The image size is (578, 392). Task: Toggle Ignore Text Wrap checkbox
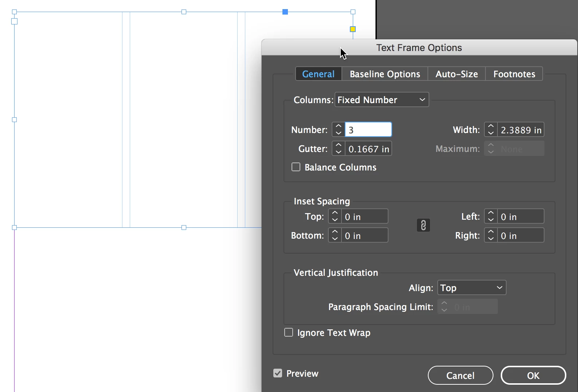click(289, 332)
